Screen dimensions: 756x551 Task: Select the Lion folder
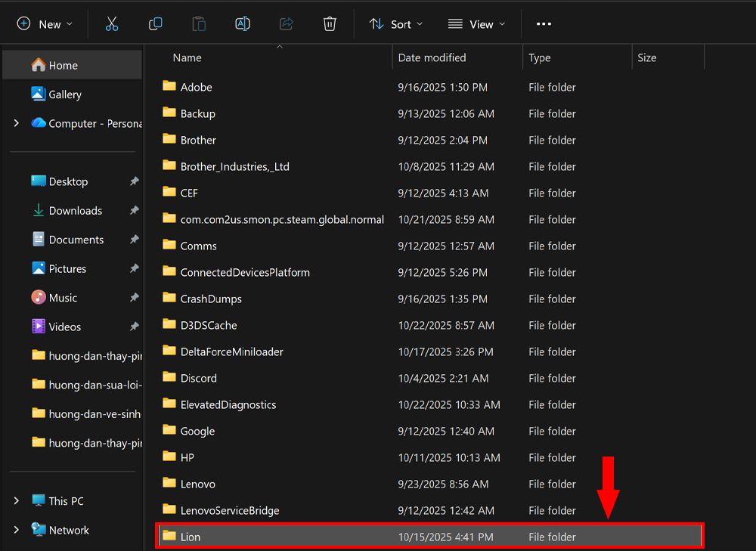click(x=191, y=537)
